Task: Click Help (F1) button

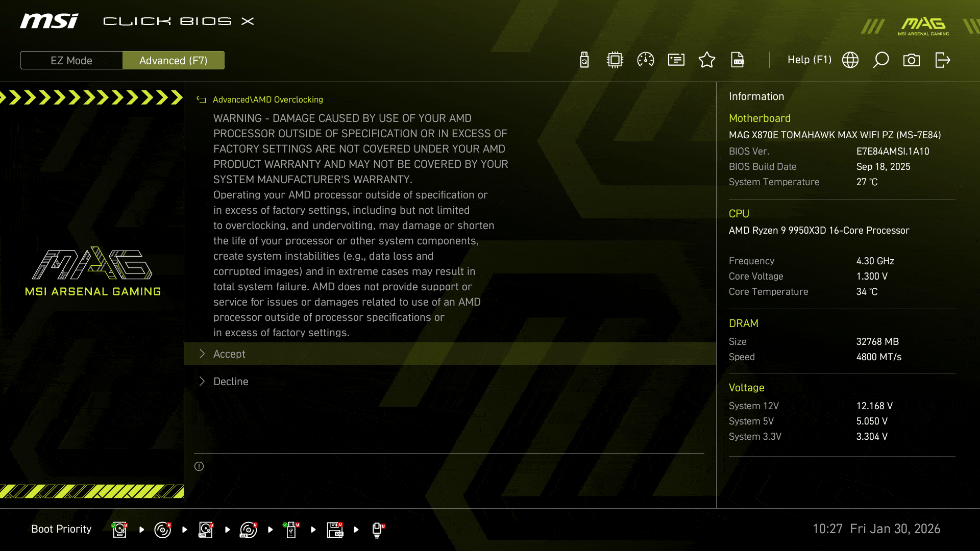Action: point(809,60)
